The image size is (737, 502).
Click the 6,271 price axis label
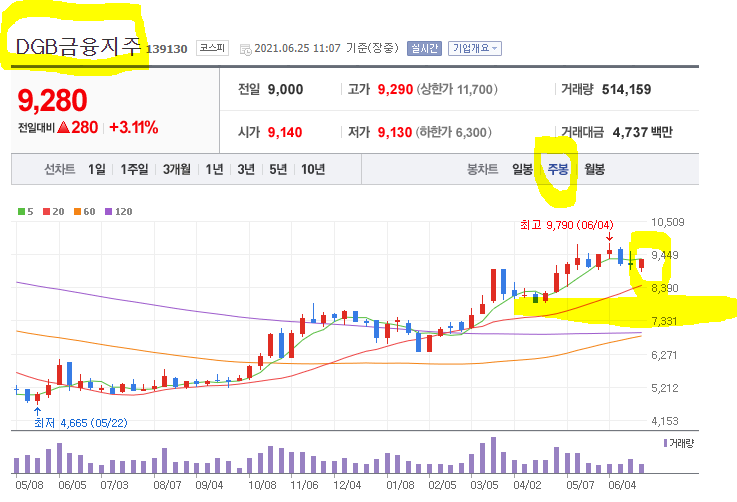click(665, 355)
